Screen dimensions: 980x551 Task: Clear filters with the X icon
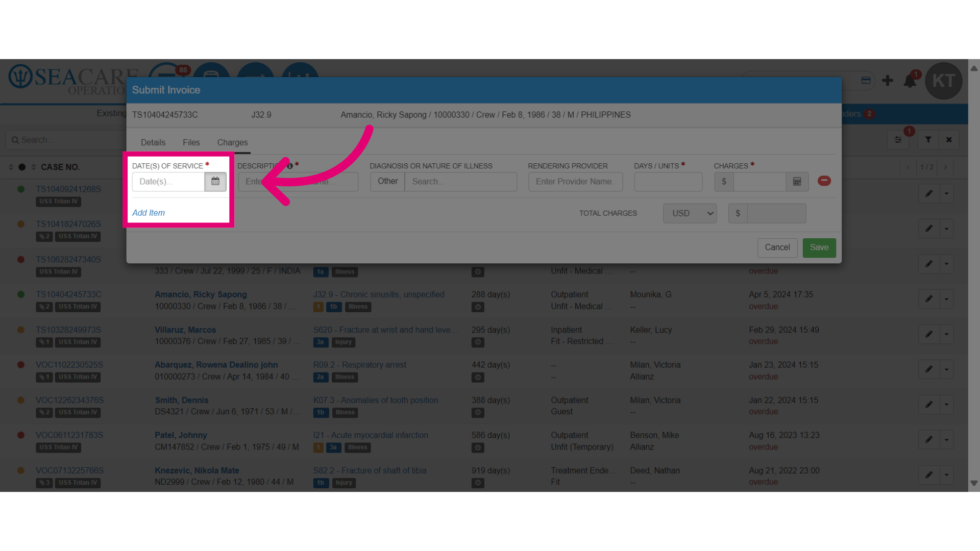point(949,140)
